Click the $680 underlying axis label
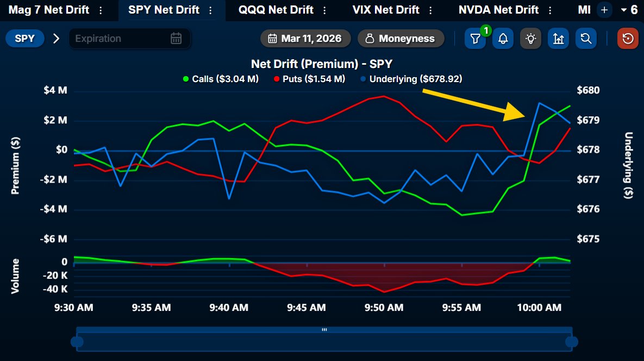 pyautogui.click(x=588, y=90)
